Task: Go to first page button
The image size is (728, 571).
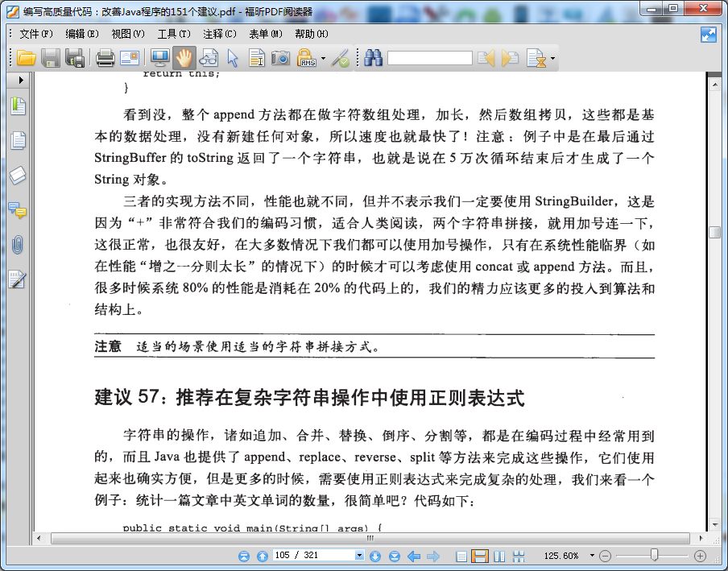Action: click(x=244, y=556)
